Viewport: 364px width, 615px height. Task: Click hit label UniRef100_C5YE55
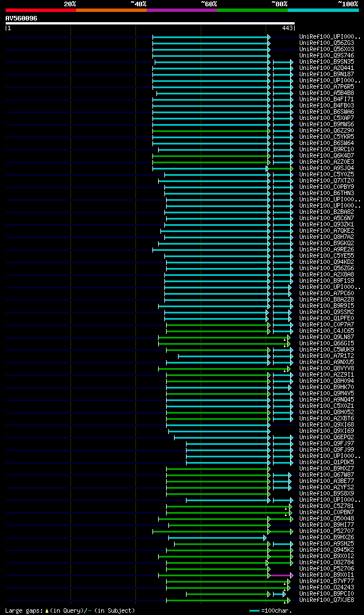[x=326, y=257]
